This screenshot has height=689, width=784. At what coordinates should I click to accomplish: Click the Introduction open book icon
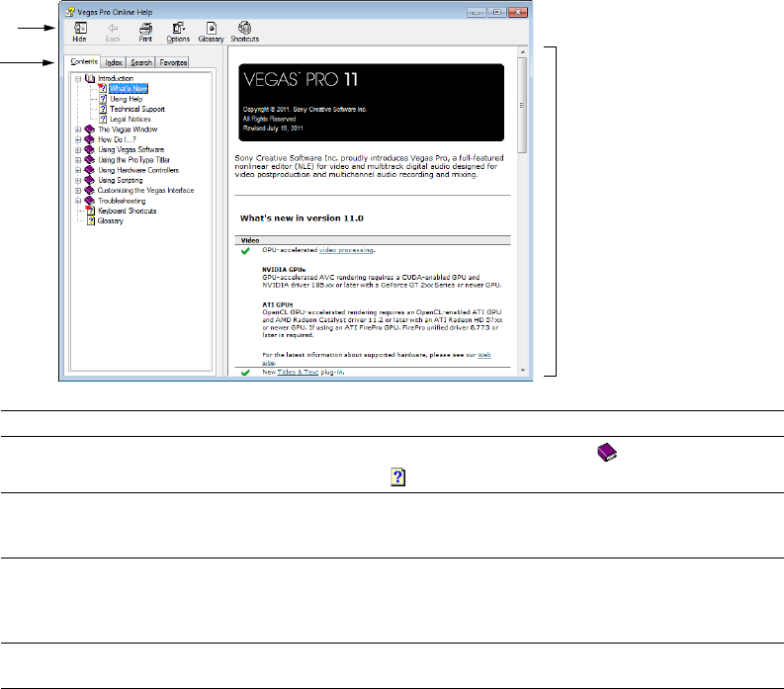90,78
